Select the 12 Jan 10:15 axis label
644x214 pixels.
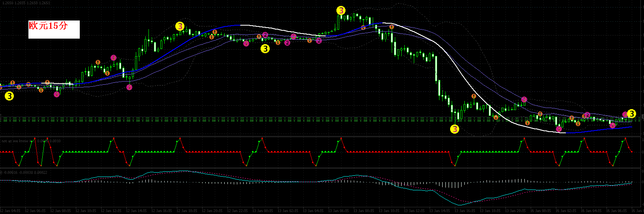pos(86,211)
